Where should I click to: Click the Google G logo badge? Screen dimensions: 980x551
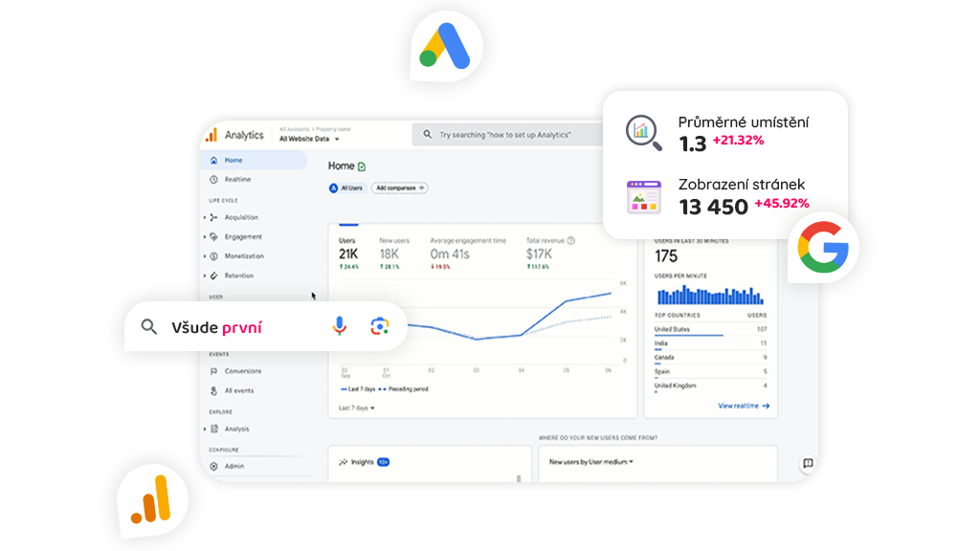823,248
